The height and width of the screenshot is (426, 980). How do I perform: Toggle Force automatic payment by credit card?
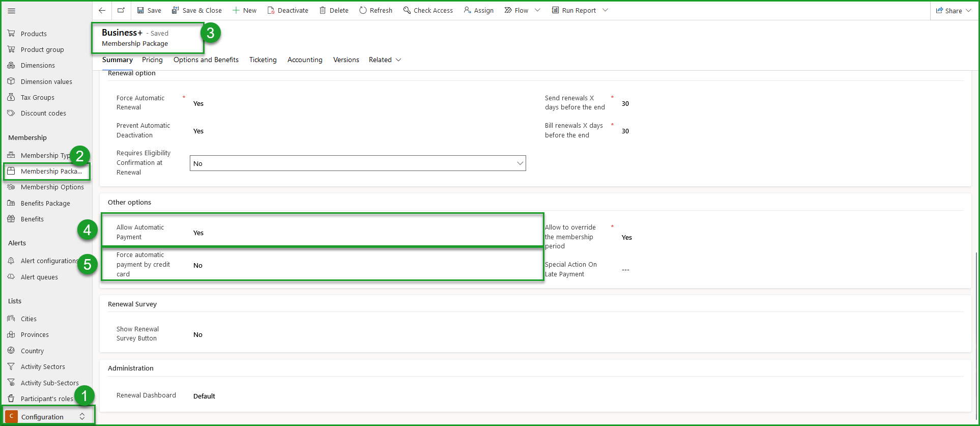[198, 265]
